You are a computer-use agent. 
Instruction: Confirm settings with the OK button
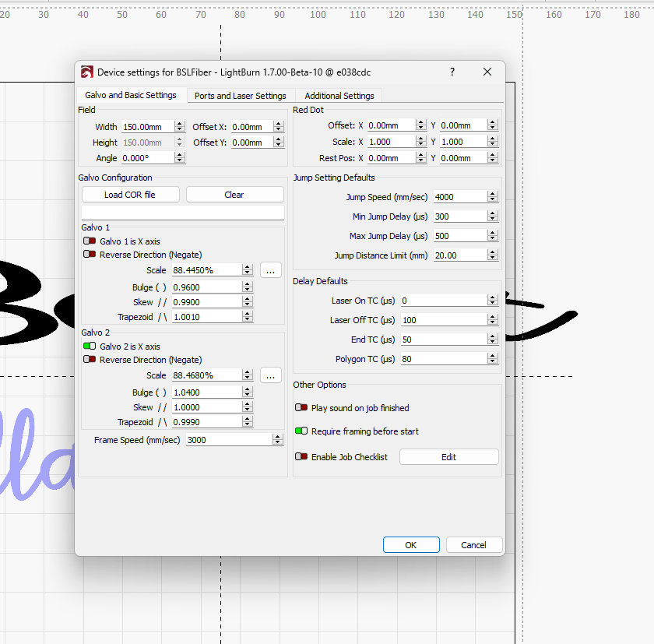(x=411, y=545)
